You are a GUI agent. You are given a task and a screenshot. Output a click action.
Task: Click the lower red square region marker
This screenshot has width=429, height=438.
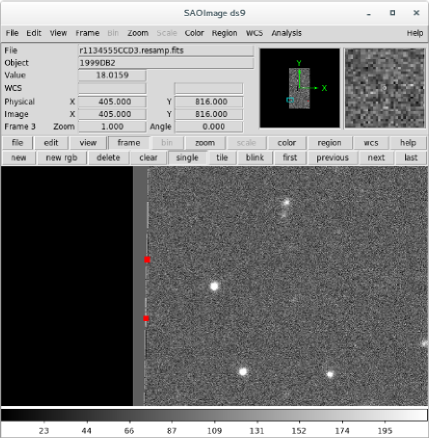(146, 318)
